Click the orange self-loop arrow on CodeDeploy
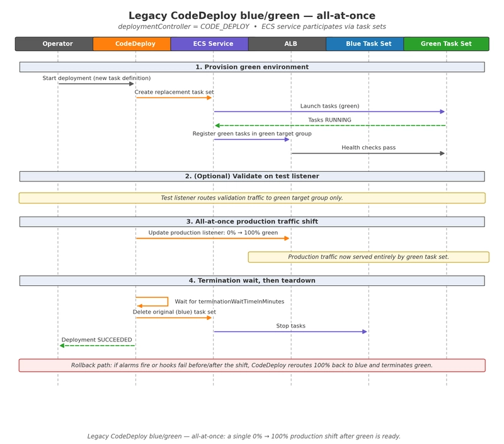The image size is (504, 444). coord(152,302)
